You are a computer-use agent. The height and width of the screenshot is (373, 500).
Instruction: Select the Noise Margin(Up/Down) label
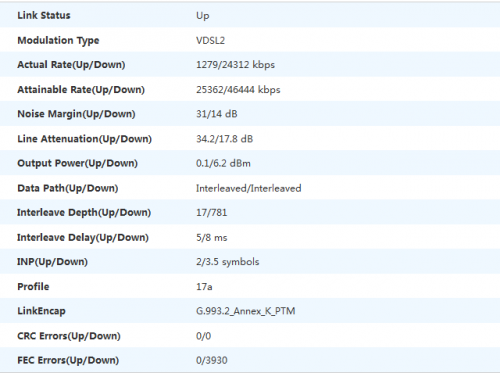(76, 114)
